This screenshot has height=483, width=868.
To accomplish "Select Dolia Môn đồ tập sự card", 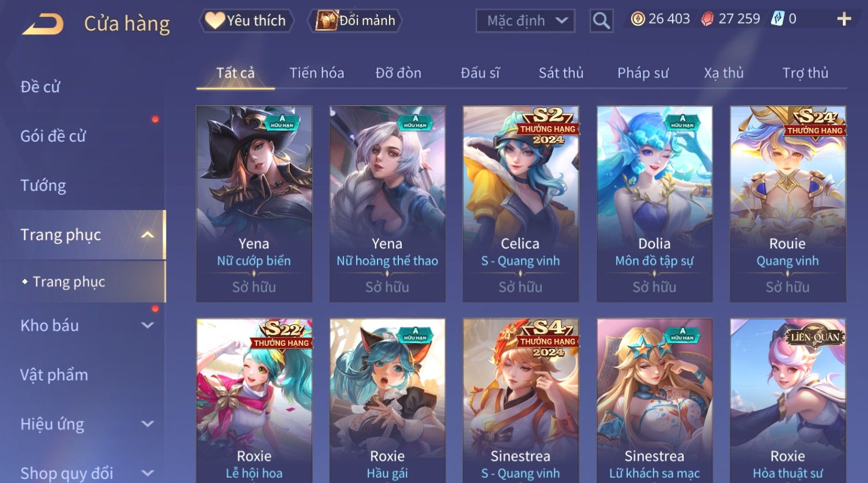I will coord(654,203).
